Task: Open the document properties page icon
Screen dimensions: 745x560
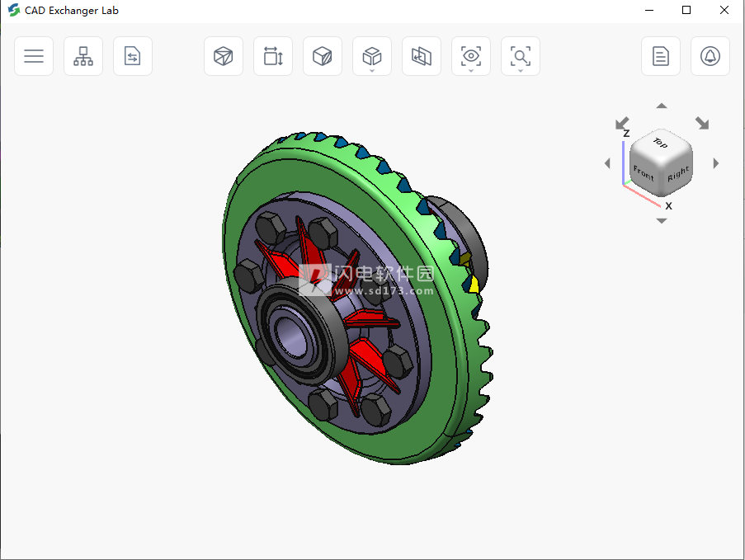Action: pos(661,56)
